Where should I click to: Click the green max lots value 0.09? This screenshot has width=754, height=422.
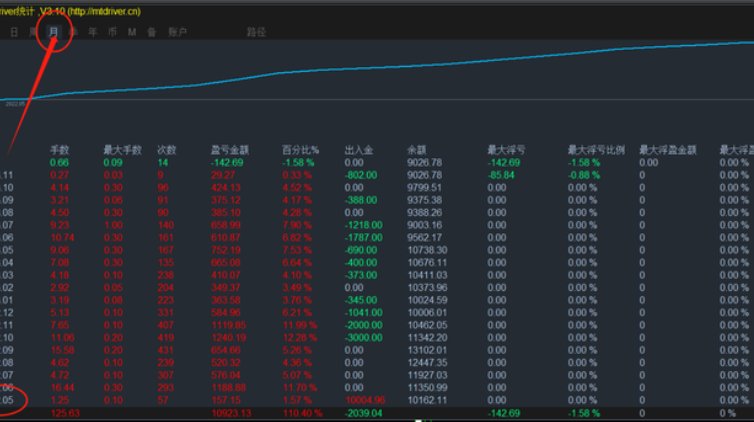113,162
